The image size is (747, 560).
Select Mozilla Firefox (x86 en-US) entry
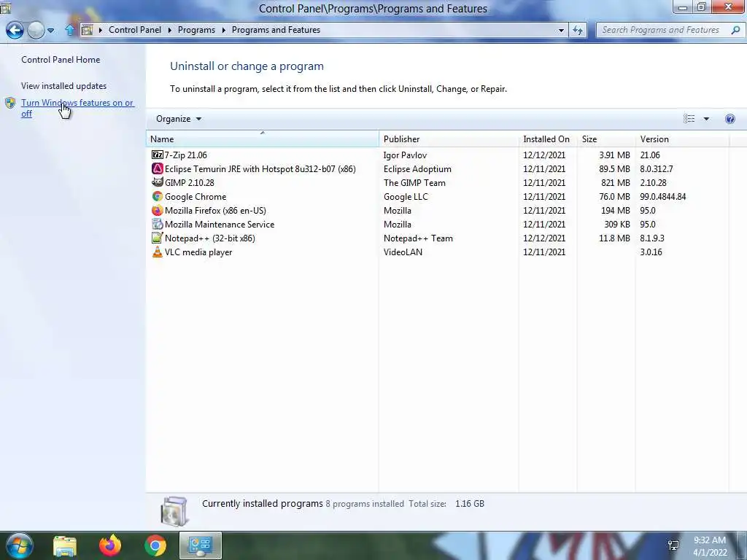click(x=215, y=210)
